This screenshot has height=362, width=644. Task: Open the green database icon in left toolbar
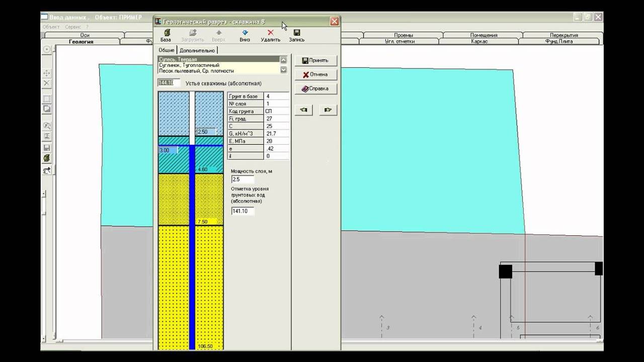[47, 158]
